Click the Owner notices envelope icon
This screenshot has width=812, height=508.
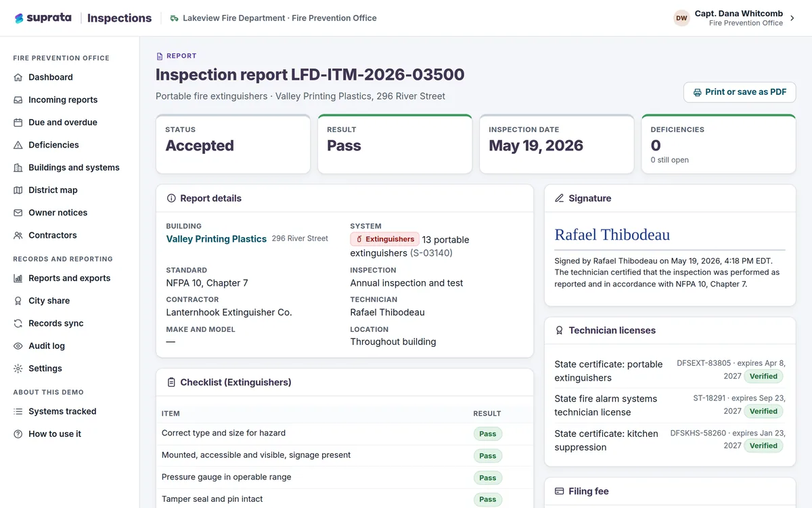point(18,213)
